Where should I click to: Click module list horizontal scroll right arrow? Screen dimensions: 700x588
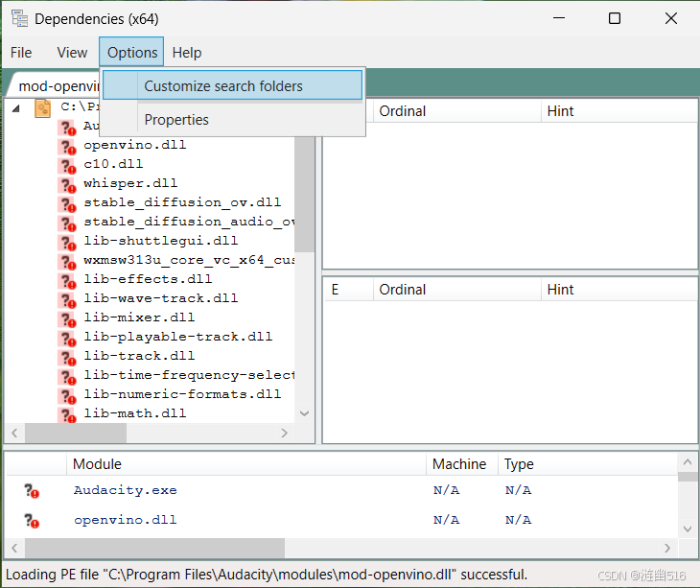pyautogui.click(x=667, y=548)
